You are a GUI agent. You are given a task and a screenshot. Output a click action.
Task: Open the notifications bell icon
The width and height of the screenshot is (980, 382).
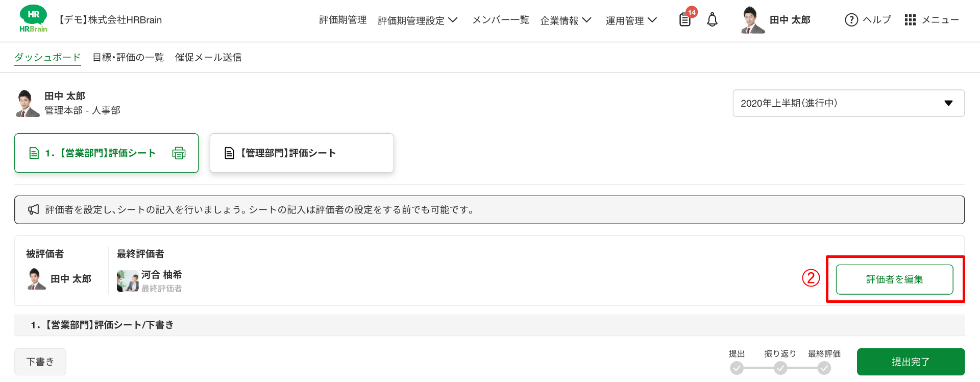(712, 20)
